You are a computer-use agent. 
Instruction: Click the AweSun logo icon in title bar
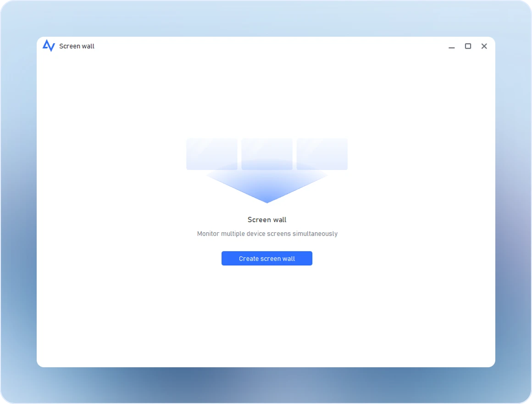click(x=49, y=45)
